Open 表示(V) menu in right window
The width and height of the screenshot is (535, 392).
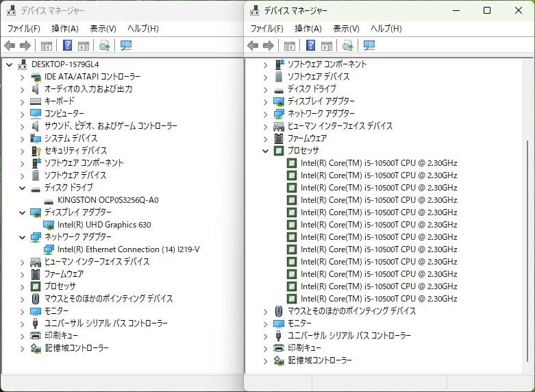tap(346, 28)
